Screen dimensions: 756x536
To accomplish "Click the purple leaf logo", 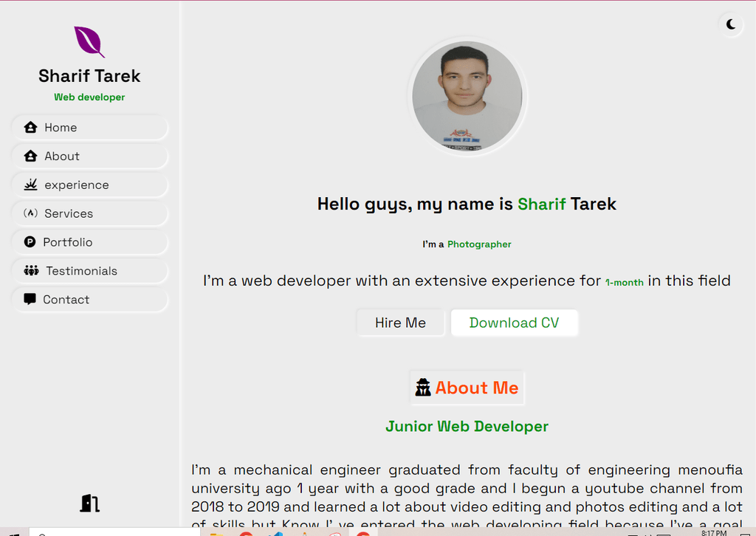I will tap(89, 42).
